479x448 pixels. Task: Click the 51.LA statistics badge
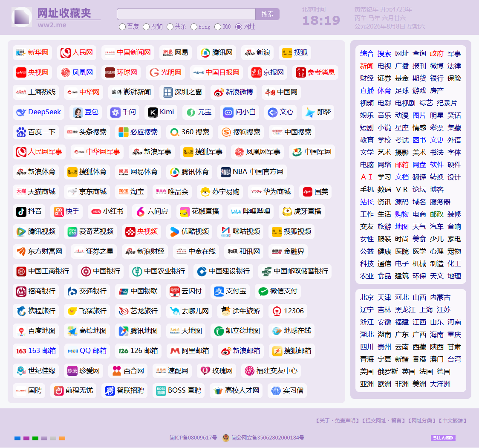[443, 438]
